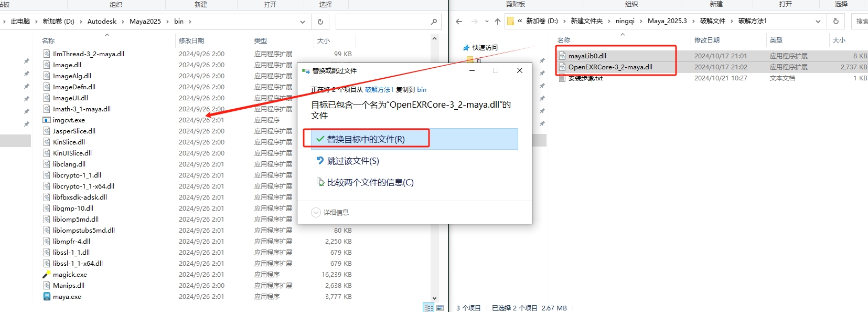
Task: Click Autodesk in the left breadcrumb
Action: click(x=102, y=22)
